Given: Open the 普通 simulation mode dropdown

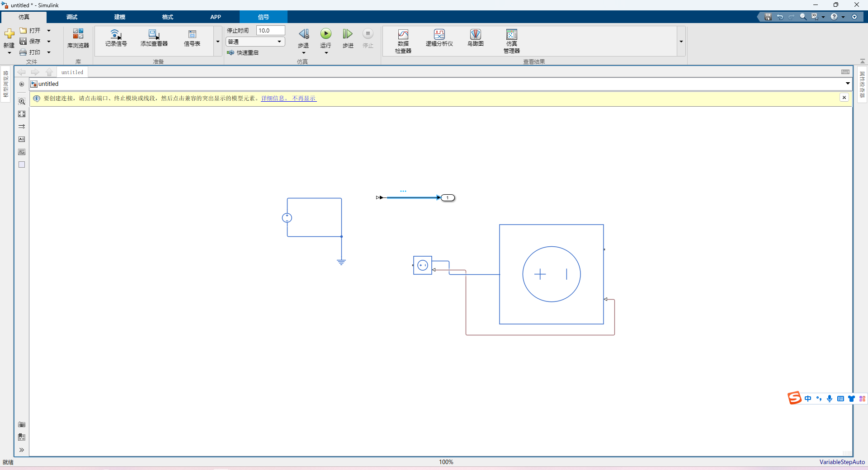Looking at the screenshot, I should [x=255, y=42].
